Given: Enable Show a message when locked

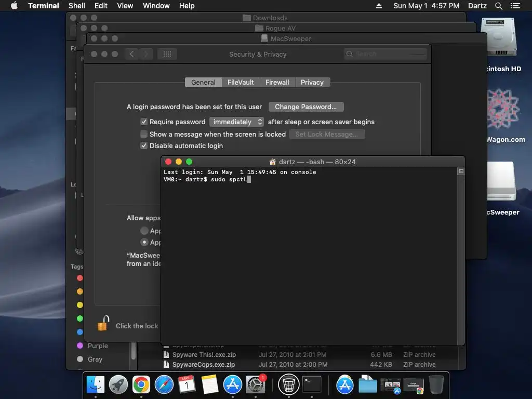Looking at the screenshot, I should [144, 134].
